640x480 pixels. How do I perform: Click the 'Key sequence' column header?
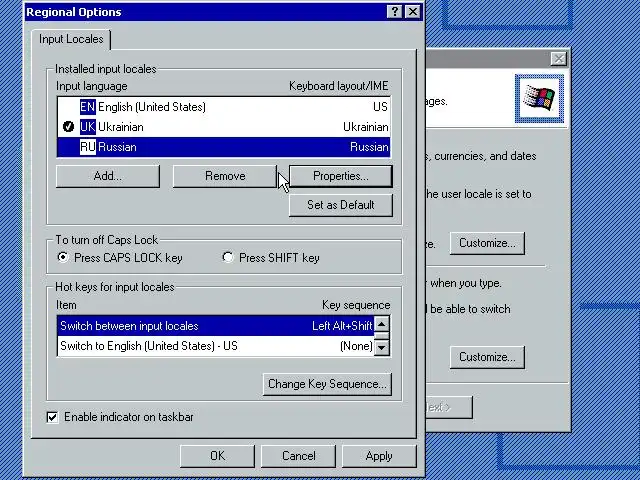[x=356, y=305]
